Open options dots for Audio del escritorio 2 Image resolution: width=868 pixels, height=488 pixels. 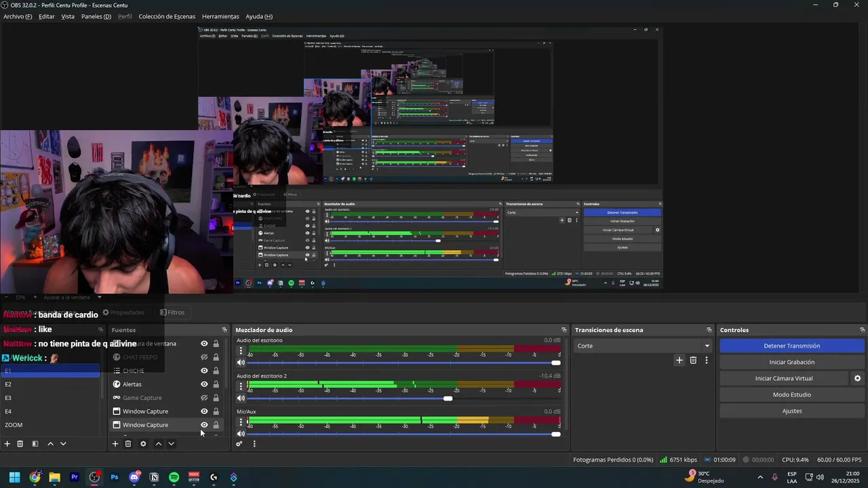[241, 386]
